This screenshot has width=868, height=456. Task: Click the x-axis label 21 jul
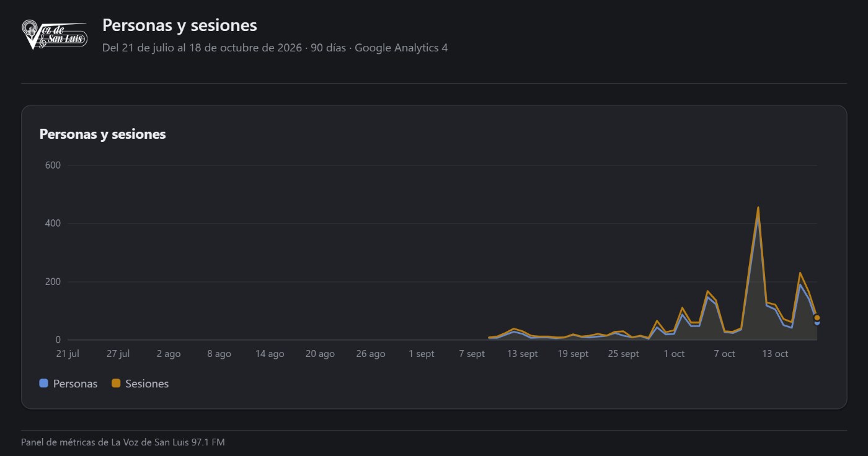tap(68, 354)
